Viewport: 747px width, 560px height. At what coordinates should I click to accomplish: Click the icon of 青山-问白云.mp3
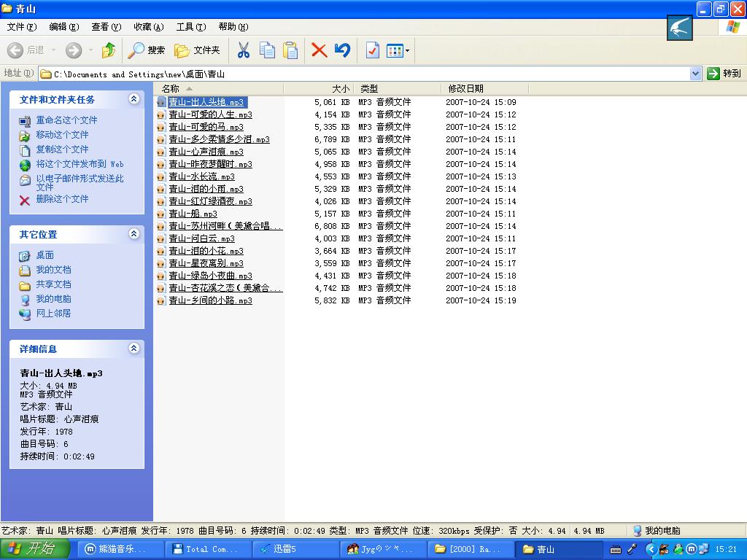coord(161,238)
